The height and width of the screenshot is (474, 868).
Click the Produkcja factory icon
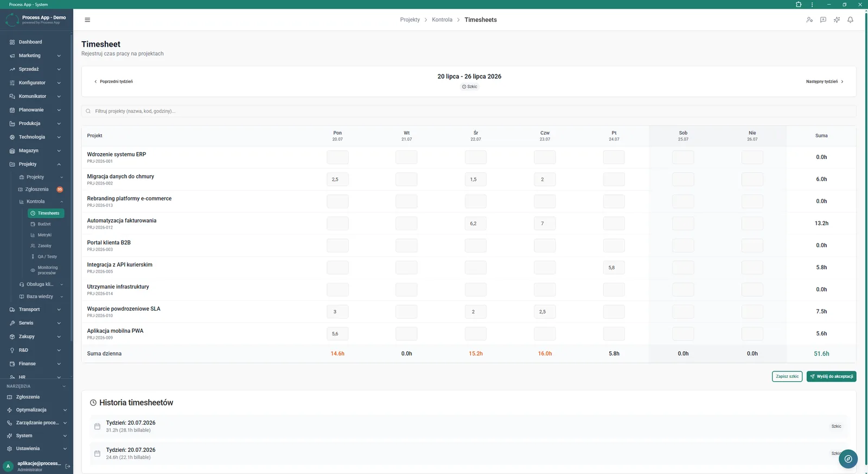(12, 123)
